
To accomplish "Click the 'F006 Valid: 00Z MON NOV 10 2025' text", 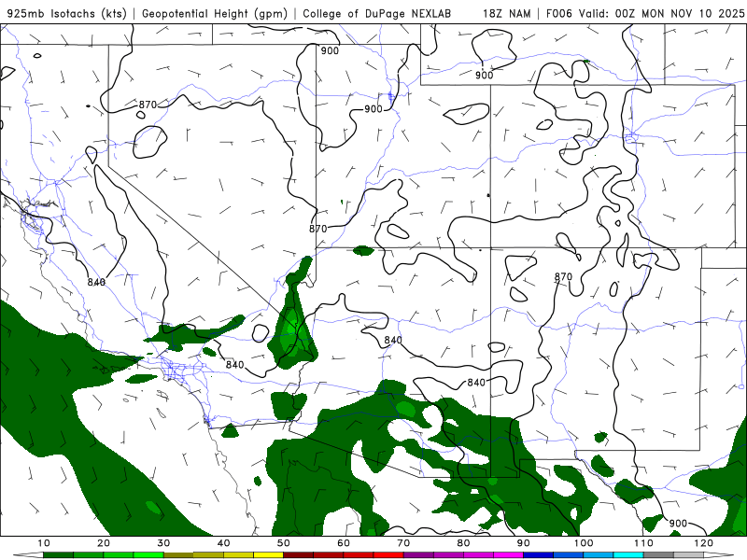I will pos(645,13).
